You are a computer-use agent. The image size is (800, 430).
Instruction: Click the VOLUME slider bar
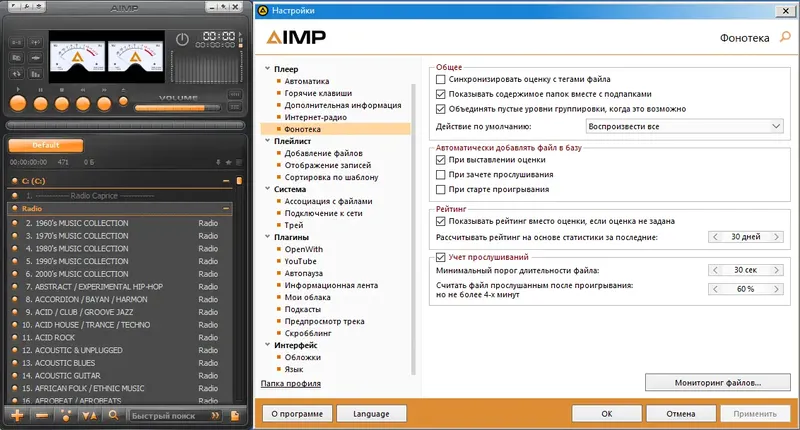coord(177,108)
